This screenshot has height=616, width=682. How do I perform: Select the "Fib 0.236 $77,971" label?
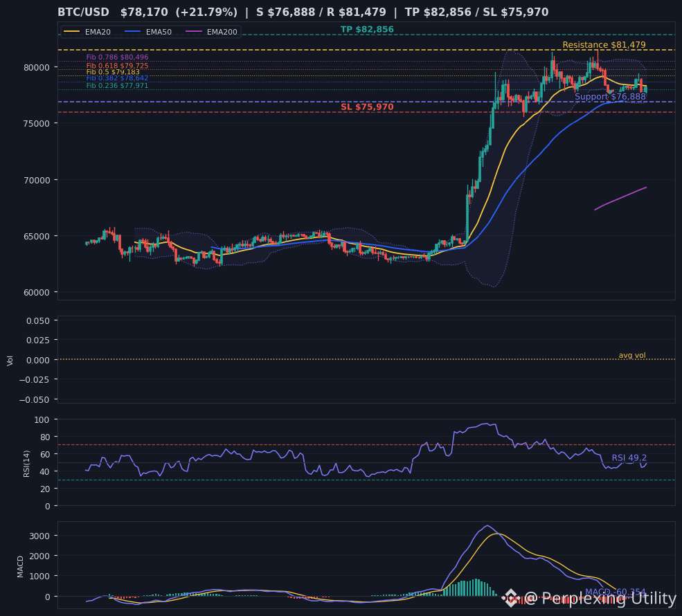coord(117,86)
